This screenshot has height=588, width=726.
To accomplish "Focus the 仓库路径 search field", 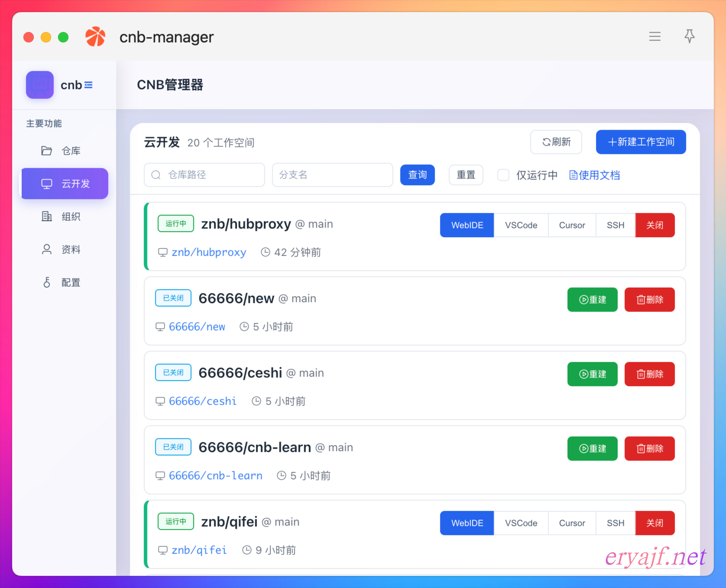I will coord(204,175).
